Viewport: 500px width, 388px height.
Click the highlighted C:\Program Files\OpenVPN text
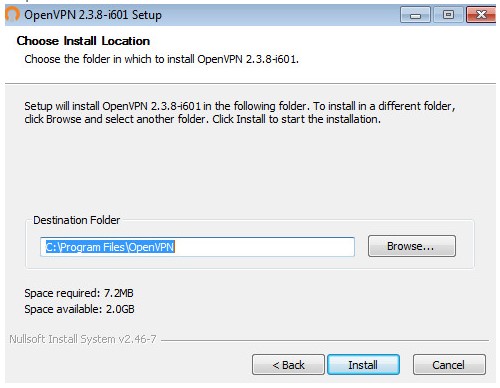110,247
